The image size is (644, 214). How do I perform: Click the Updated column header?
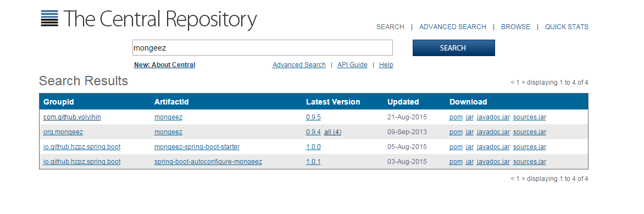pos(403,102)
